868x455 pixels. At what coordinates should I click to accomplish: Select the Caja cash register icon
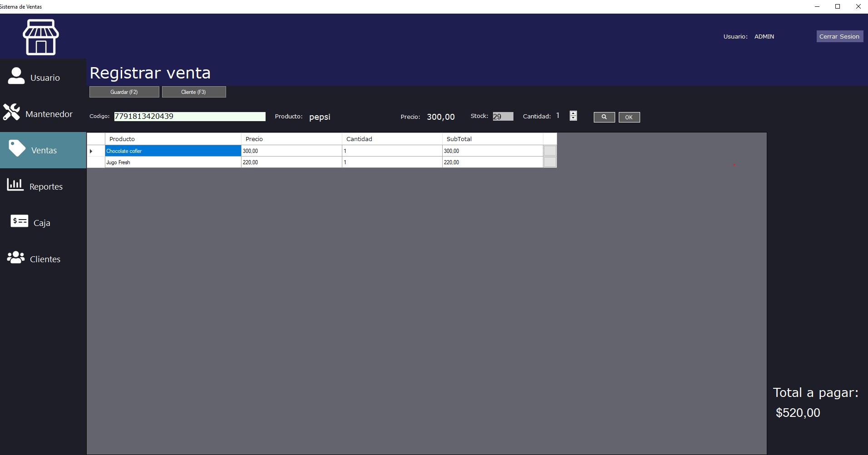point(18,221)
